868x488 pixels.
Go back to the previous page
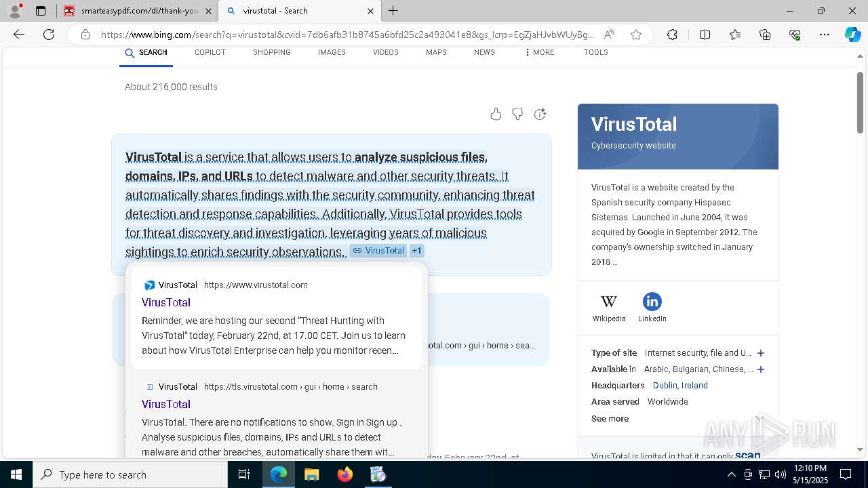pyautogui.click(x=19, y=35)
